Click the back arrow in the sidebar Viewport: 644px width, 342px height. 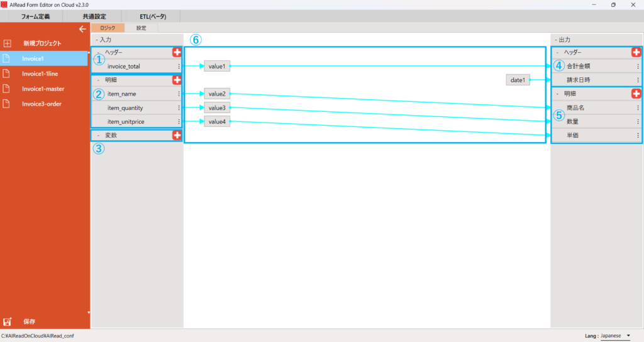click(x=82, y=29)
